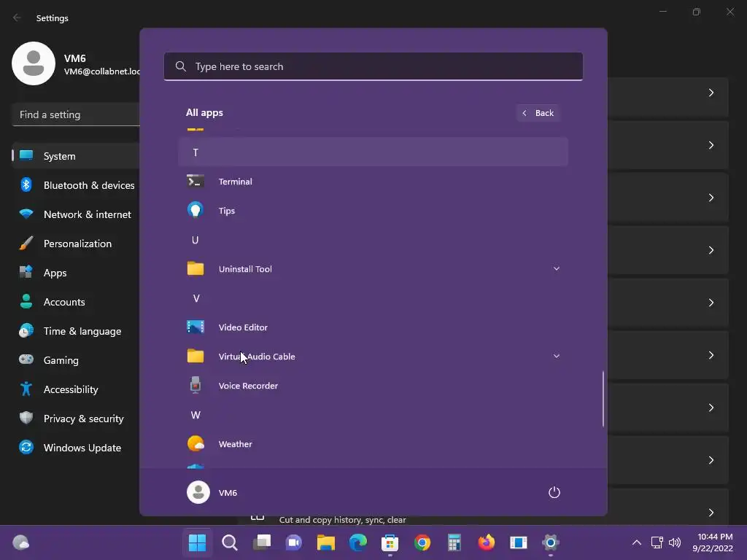Click the volume icon in system tray
Image resolution: width=747 pixels, height=560 pixels.
(675, 542)
